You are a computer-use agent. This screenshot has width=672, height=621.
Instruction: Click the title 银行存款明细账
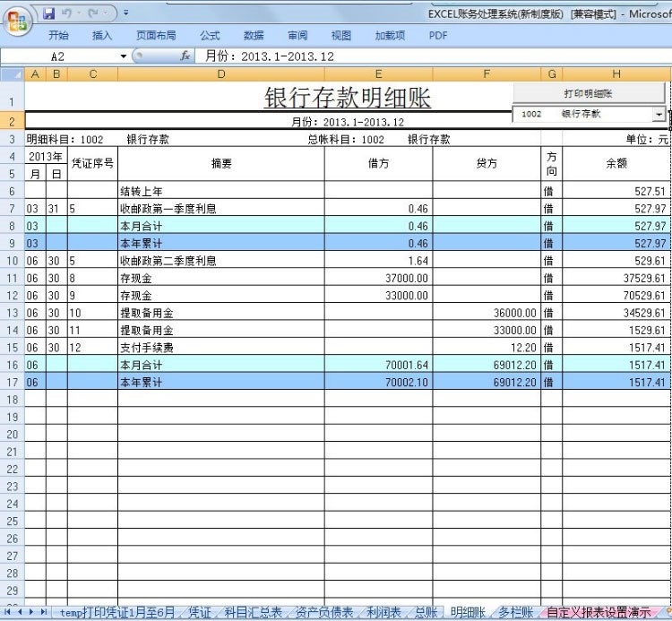(347, 98)
